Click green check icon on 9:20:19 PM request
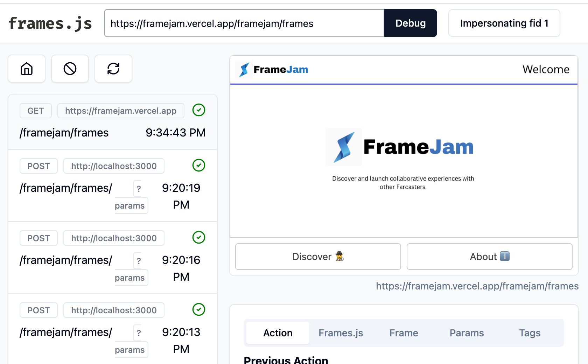The width and height of the screenshot is (588, 364). click(199, 165)
